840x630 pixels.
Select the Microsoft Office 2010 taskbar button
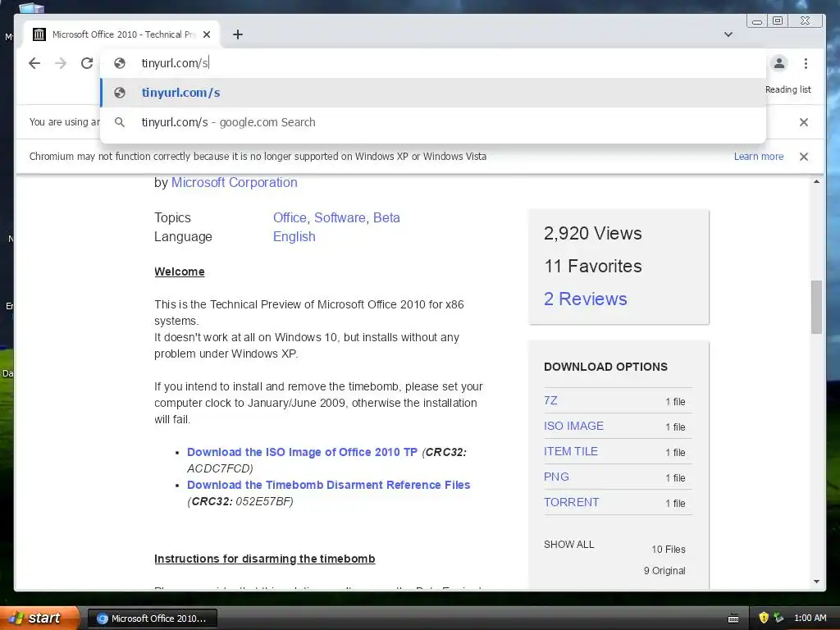coord(152,619)
